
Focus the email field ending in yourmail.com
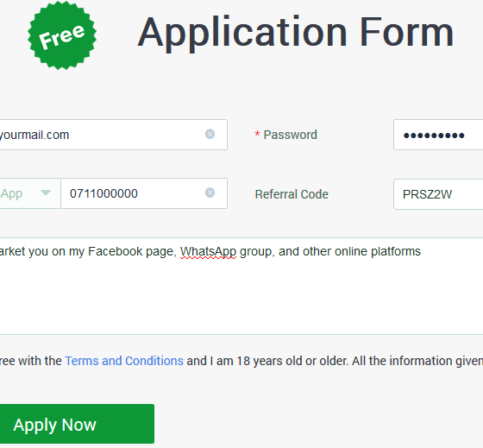(x=113, y=135)
